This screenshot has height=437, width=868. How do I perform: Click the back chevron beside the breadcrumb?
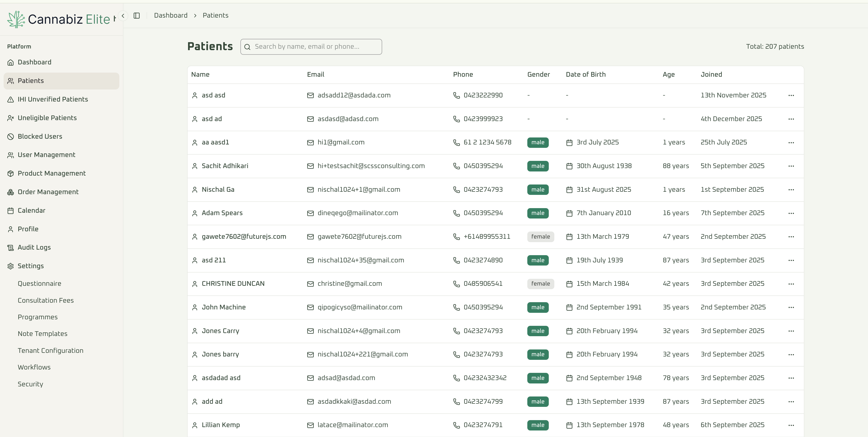point(123,15)
